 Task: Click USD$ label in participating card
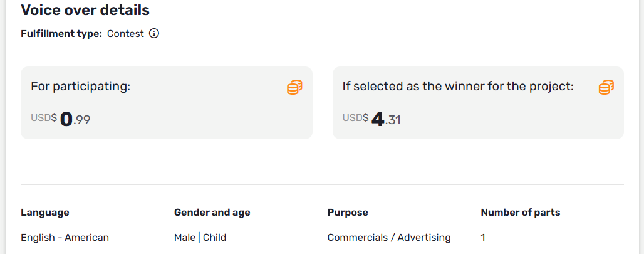pos(44,117)
